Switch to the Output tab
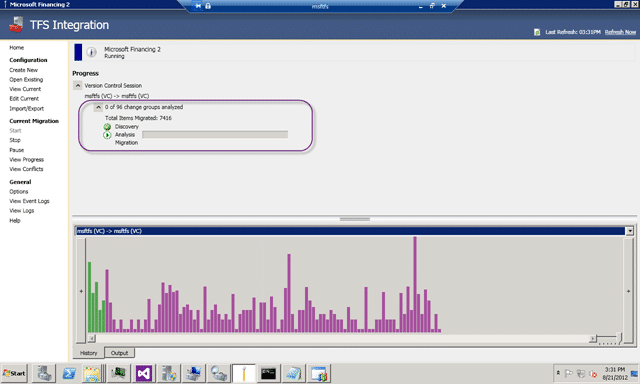Viewport: 640px width, 384px height. (119, 353)
